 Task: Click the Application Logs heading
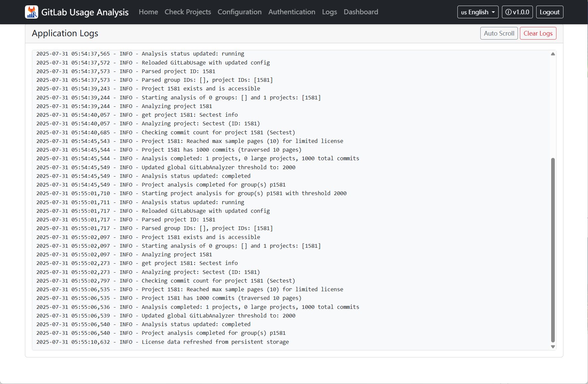65,33
